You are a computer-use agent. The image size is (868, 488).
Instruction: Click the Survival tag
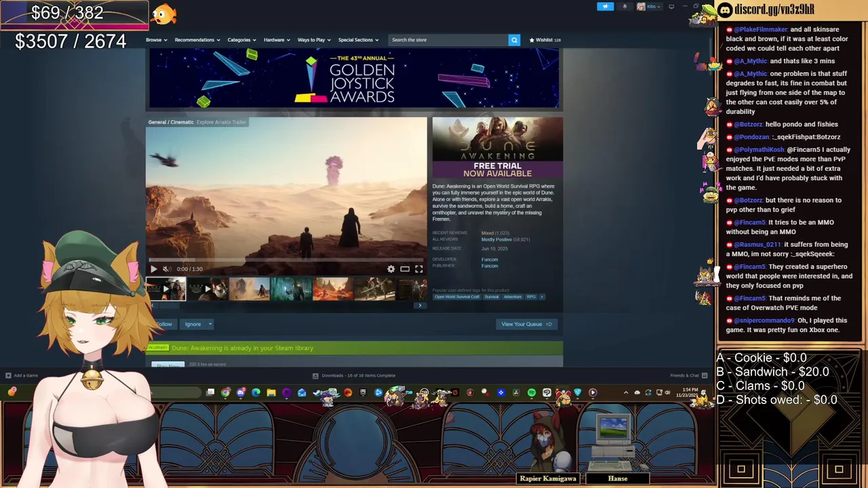pyautogui.click(x=492, y=297)
